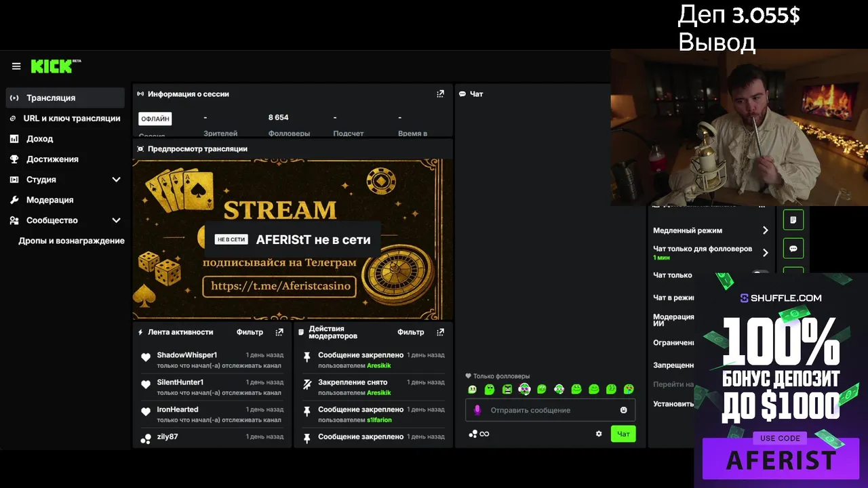This screenshot has width=868, height=488.
Task: Click Подсчет label in session info
Action: pos(349,134)
